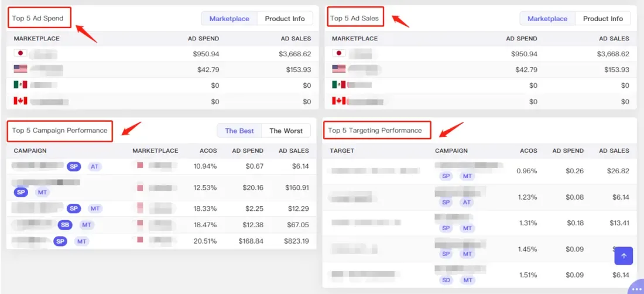Select the Marketplace tab in Top 5 Ad Sales

tap(547, 19)
